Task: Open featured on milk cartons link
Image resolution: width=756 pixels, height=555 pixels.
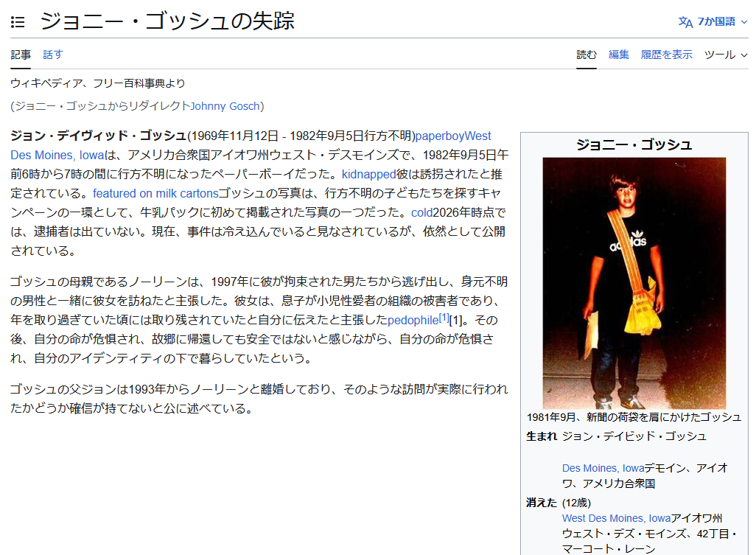Action: pyautogui.click(x=155, y=194)
